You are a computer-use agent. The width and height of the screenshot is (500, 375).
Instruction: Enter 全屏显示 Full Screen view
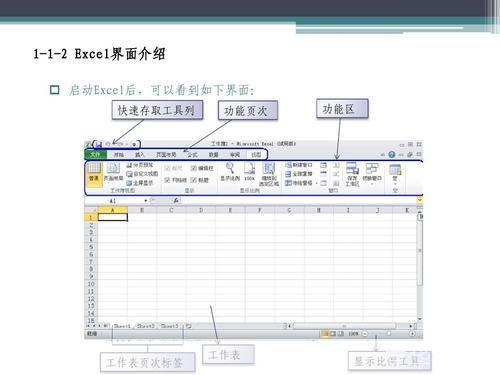(140, 183)
